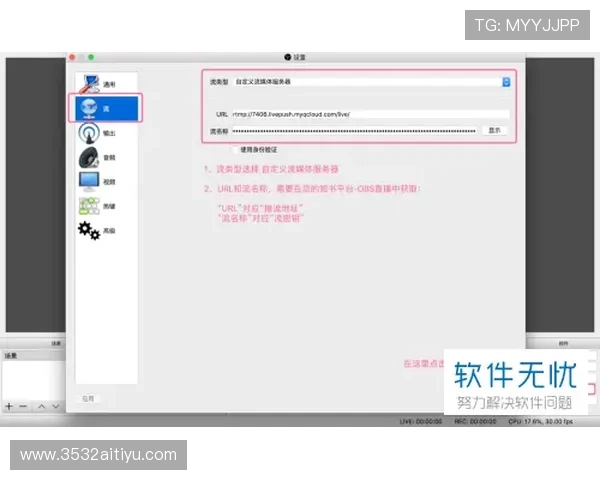The image size is (600, 480).
Task: Open the stream type (流类型) dropdown
Action: (x=371, y=82)
